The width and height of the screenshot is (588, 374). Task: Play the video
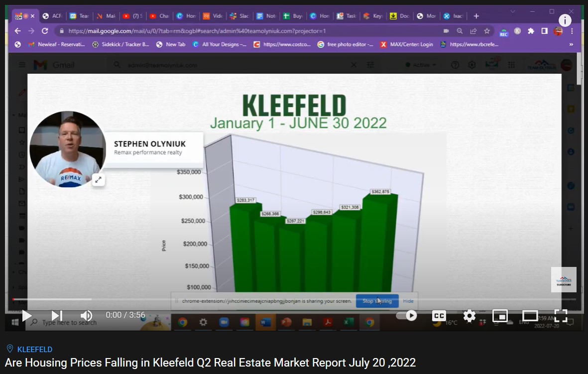point(27,316)
